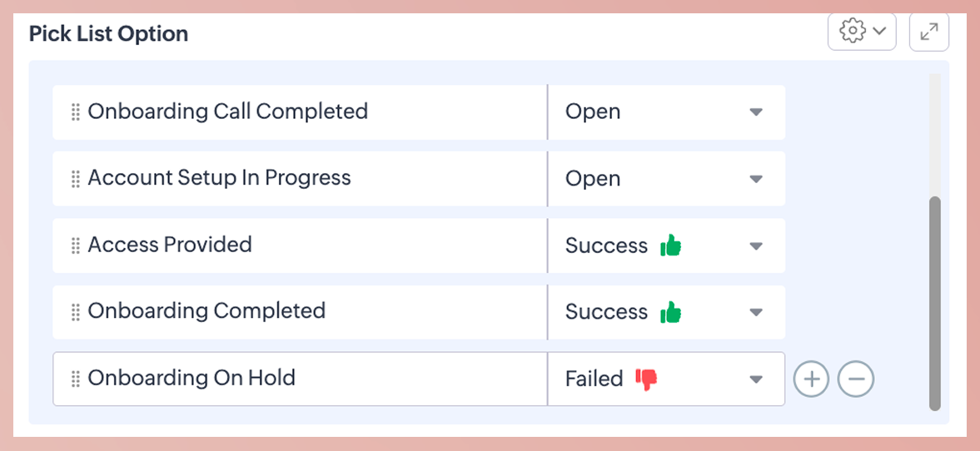Click the red thumbs-down Failed icon
The image size is (980, 451).
pos(646,379)
